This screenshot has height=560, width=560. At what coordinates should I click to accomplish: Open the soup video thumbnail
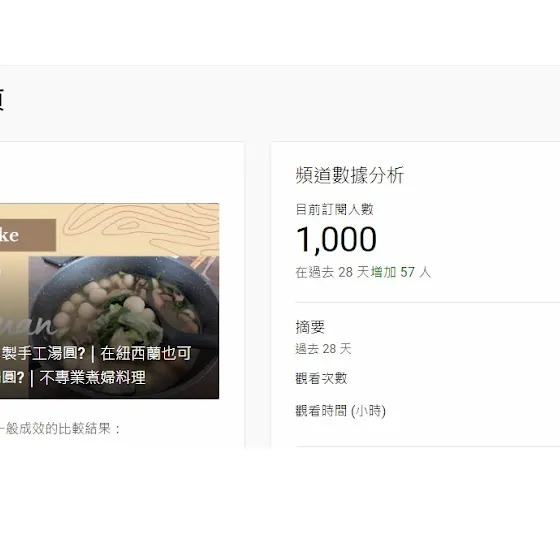tap(109, 301)
